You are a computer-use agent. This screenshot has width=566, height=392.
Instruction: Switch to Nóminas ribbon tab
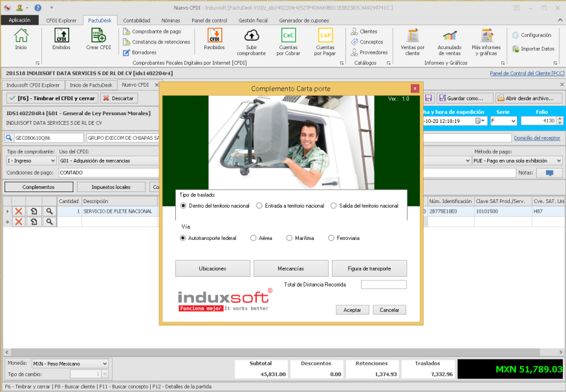pos(171,21)
